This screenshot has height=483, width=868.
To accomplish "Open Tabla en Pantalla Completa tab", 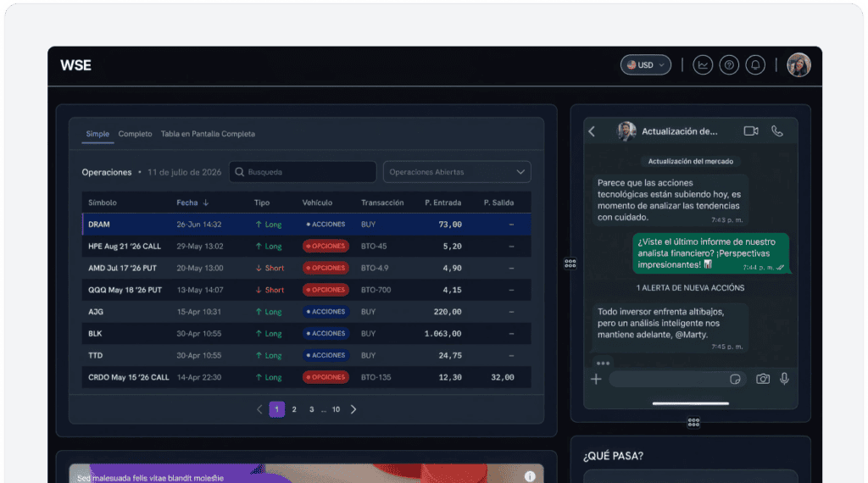I will 208,134.
